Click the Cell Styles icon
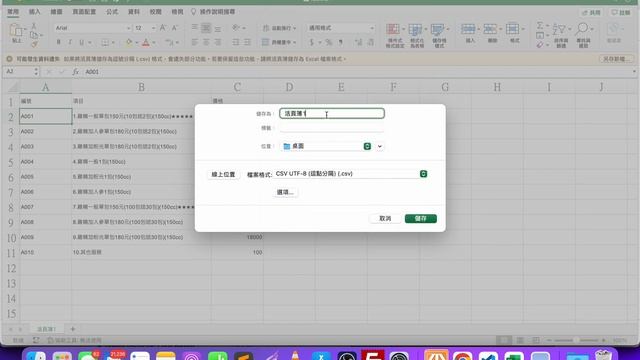The height and width of the screenshot is (360, 640). coord(437,29)
